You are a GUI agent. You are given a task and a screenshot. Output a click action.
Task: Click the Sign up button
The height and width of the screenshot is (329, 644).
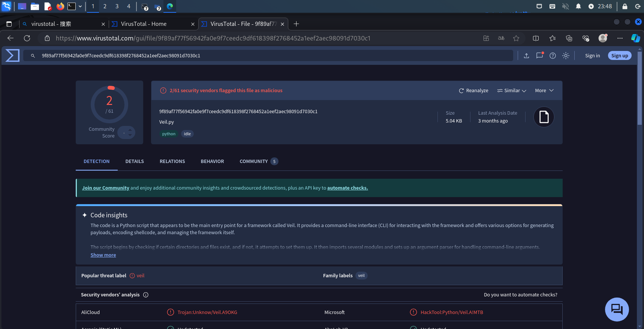(620, 55)
